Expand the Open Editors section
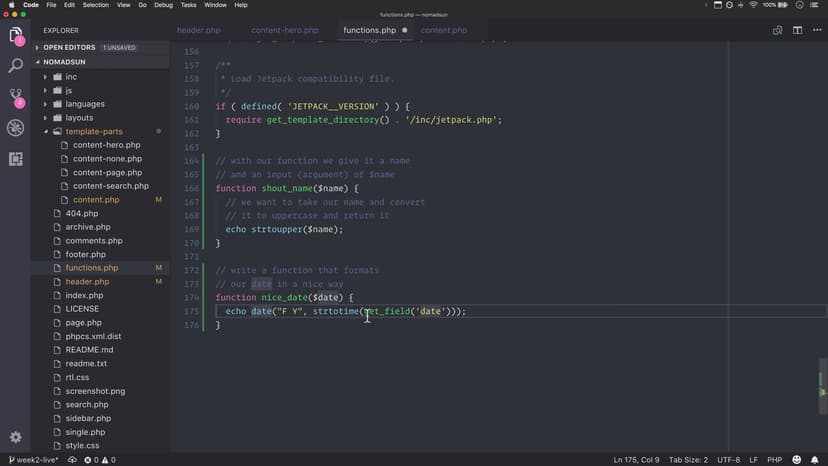Screen dimensions: 828x466 [x=68, y=47]
